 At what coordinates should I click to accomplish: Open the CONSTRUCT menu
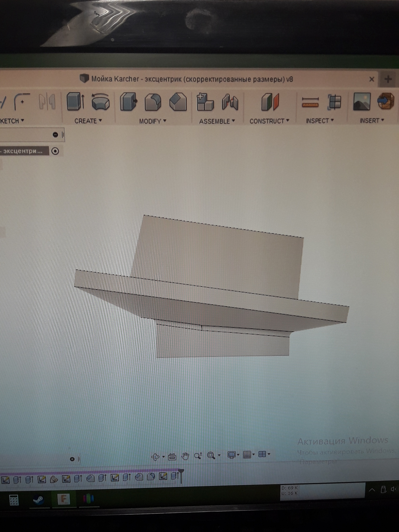point(269,121)
